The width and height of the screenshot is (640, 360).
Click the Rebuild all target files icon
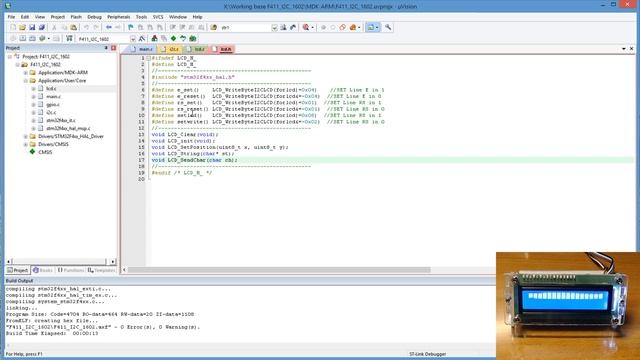32,38
